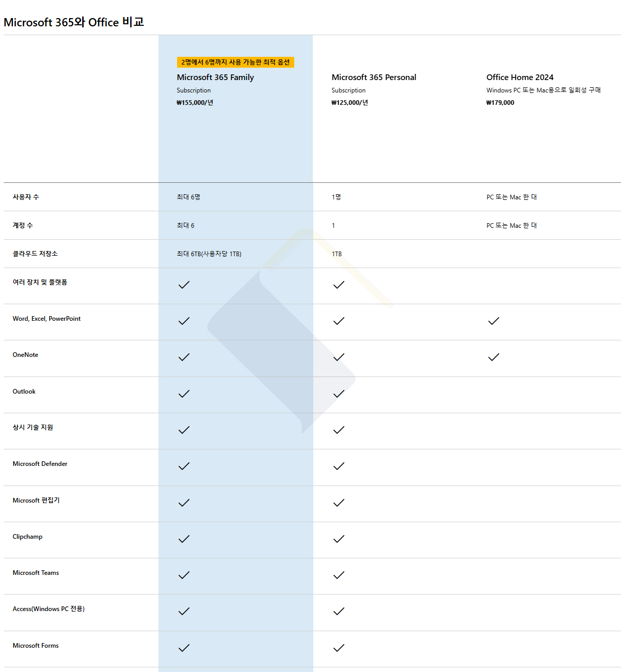621x672 pixels.
Task: Click the Family checkmark for Microsoft 편집기
Action: point(184,503)
